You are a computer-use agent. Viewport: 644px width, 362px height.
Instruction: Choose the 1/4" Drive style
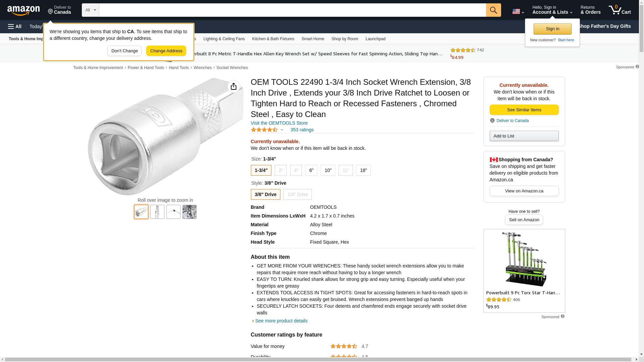[x=297, y=194]
